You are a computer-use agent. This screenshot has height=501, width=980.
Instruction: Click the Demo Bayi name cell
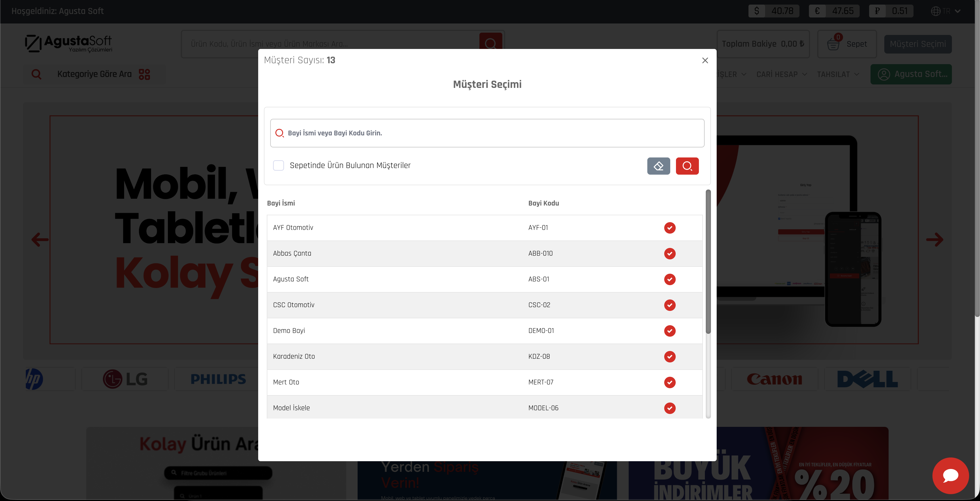289,331
